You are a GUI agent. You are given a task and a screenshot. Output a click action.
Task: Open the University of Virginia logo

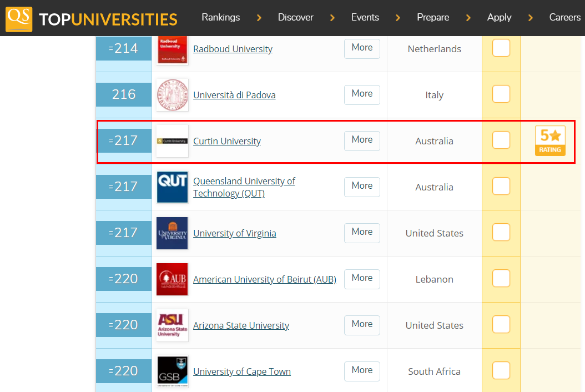coord(173,233)
